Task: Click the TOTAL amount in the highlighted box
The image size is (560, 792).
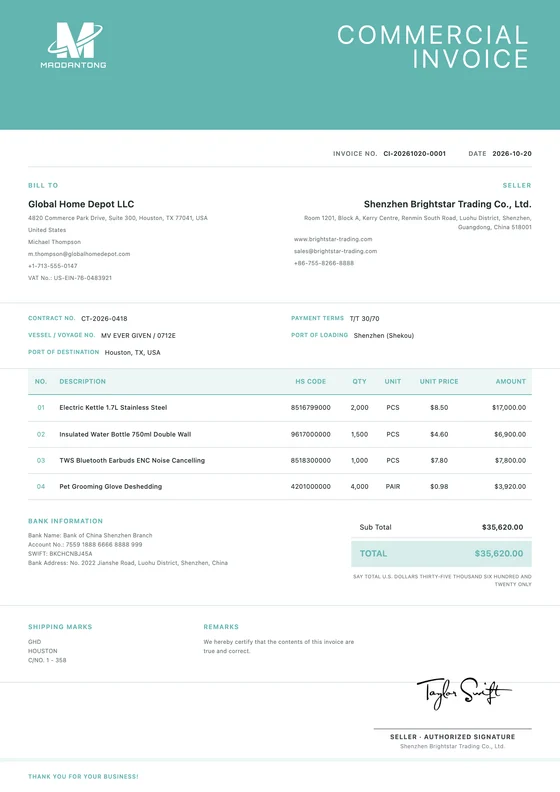Action: click(x=499, y=554)
